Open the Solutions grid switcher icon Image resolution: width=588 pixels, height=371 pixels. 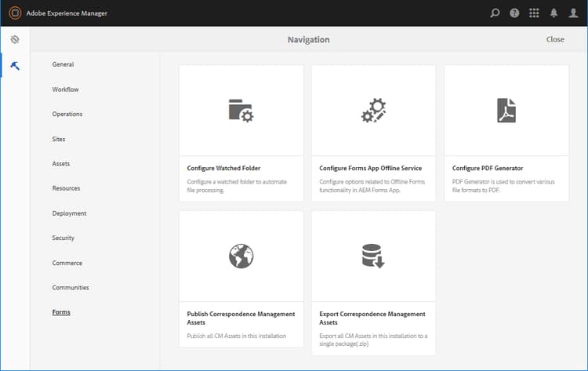pos(534,13)
